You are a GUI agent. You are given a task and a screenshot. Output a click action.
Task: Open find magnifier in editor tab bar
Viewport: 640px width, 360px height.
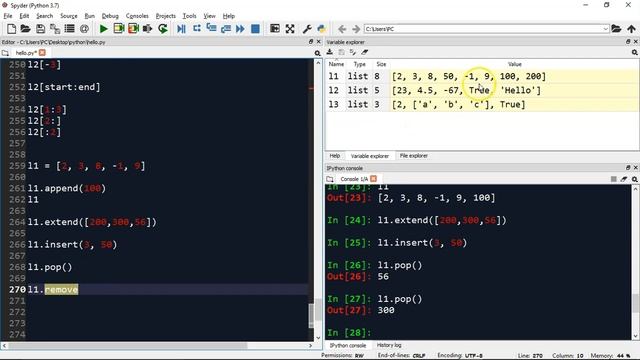317,53
